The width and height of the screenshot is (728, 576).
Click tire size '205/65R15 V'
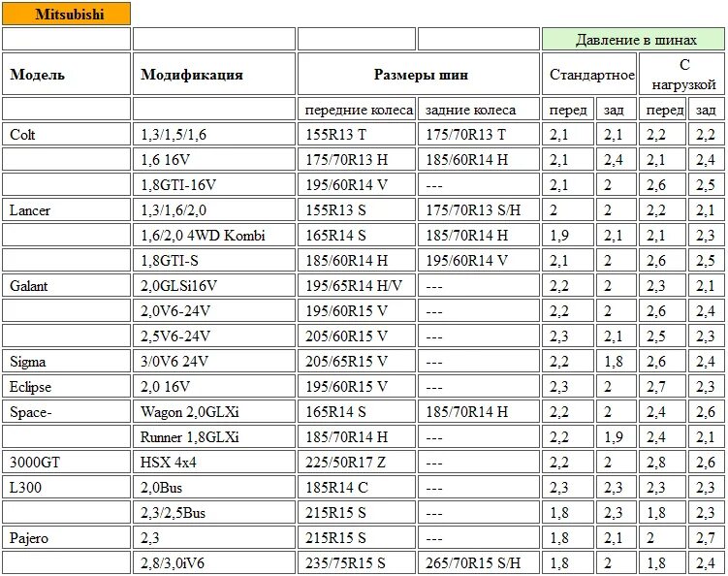pyautogui.click(x=357, y=361)
